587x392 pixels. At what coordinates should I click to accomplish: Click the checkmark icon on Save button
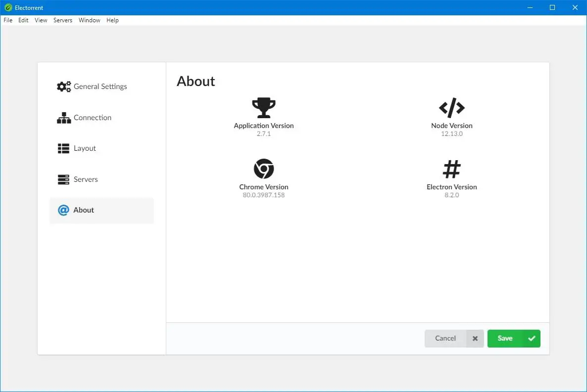point(531,339)
